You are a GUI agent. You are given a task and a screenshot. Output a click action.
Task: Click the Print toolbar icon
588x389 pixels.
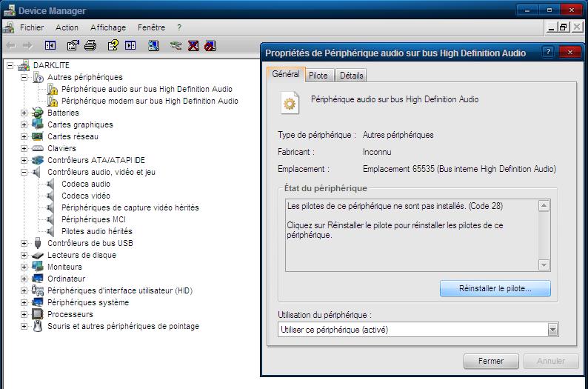click(x=90, y=45)
